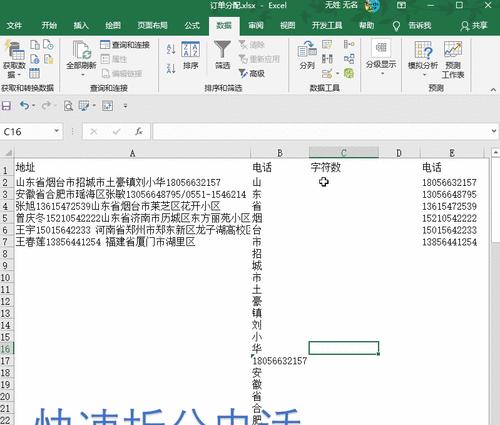
Task: Click the Data Validation icon
Action: point(327,73)
